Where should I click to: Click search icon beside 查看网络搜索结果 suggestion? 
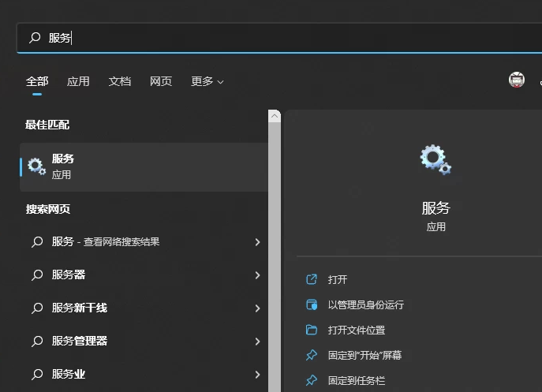click(x=37, y=242)
